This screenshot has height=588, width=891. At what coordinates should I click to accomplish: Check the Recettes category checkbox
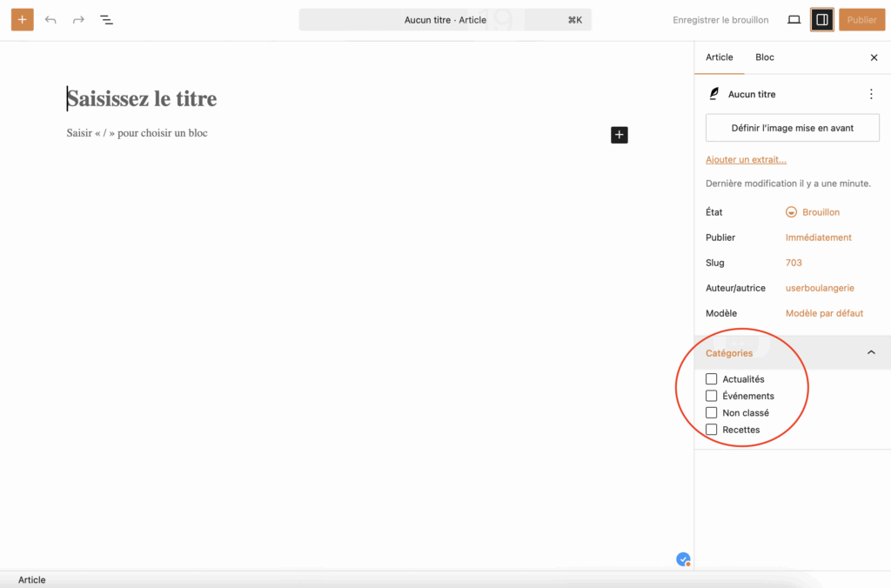[712, 430]
